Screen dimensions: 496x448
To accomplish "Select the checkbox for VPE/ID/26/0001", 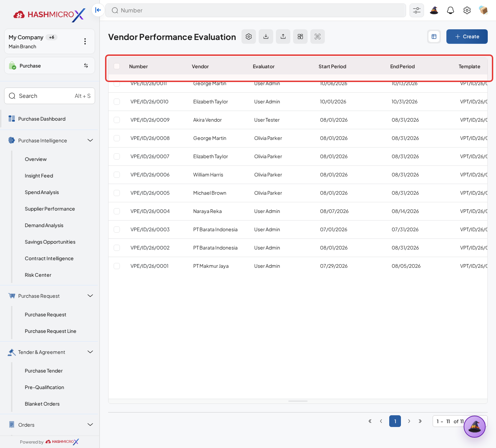I will click(x=117, y=266).
